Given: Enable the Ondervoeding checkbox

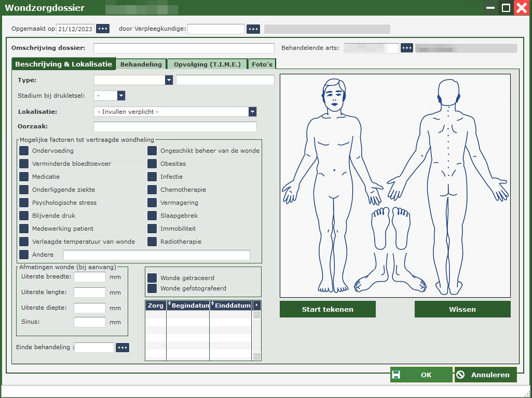Looking at the screenshot, I should (x=24, y=151).
